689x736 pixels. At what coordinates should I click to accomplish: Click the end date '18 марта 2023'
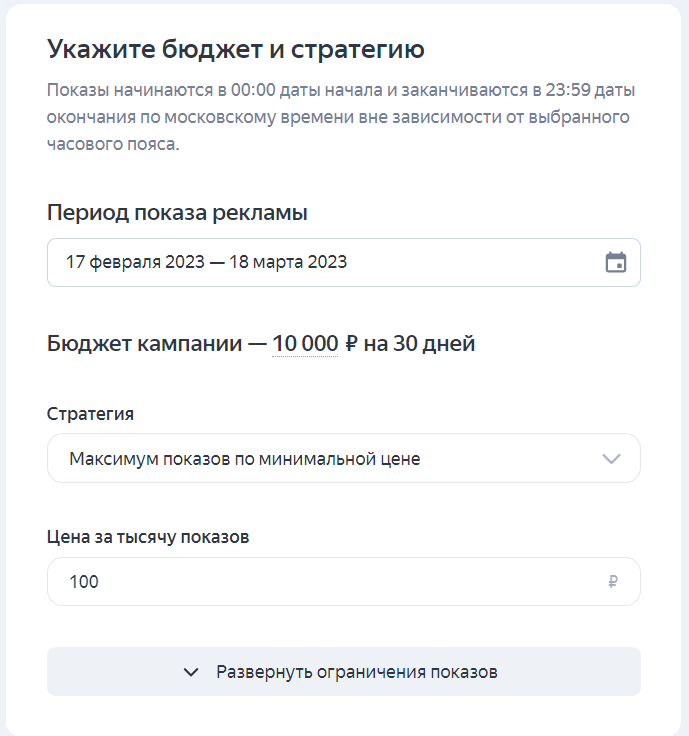[292, 263]
